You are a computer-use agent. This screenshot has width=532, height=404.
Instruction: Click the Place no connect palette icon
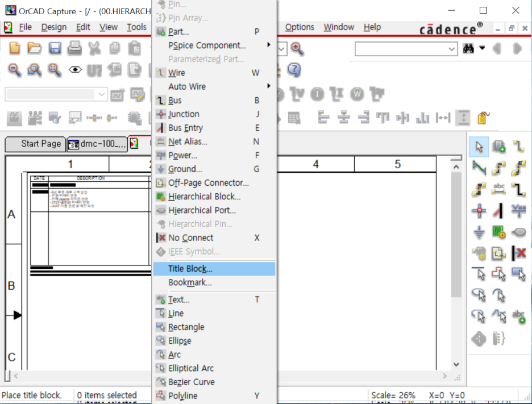click(518, 253)
